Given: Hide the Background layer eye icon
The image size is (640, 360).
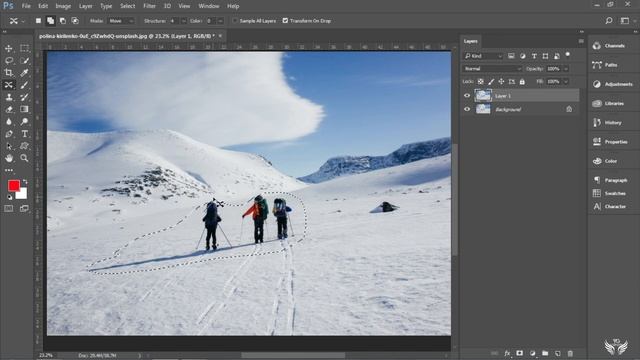Looking at the screenshot, I should [467, 109].
